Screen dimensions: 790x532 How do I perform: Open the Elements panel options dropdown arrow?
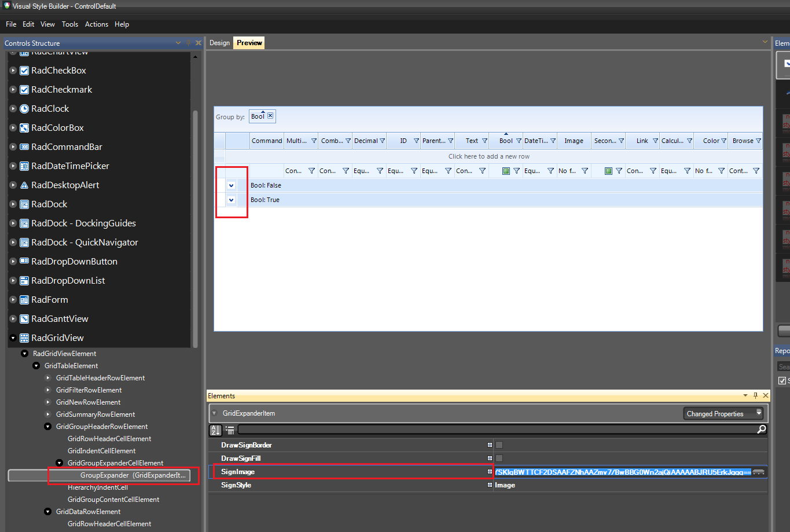(x=745, y=395)
